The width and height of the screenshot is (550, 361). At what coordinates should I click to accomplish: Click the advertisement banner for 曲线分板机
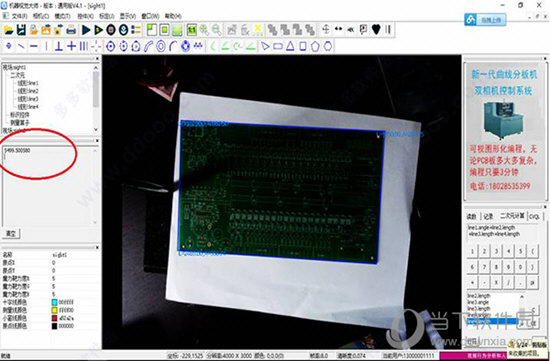(504, 132)
